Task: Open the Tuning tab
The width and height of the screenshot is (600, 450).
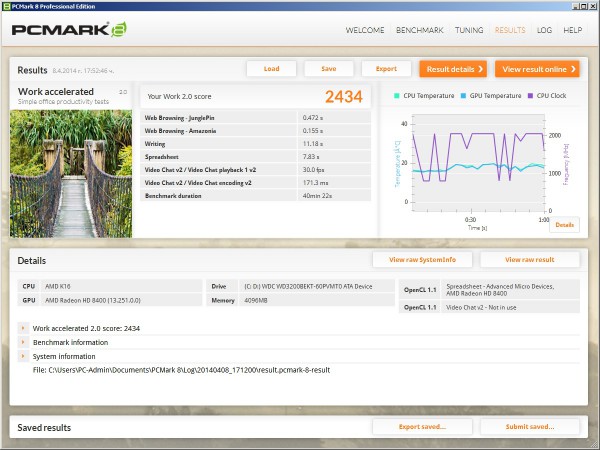Action: pyautogui.click(x=469, y=30)
